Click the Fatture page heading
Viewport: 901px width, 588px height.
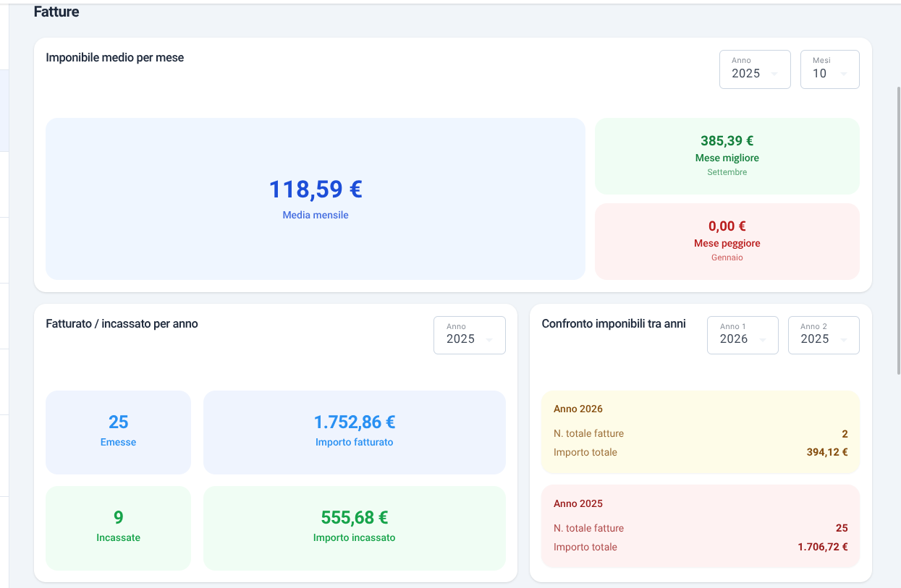[x=56, y=12]
